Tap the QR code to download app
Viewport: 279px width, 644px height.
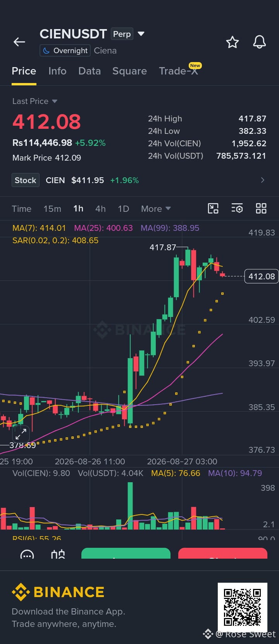coord(242,608)
